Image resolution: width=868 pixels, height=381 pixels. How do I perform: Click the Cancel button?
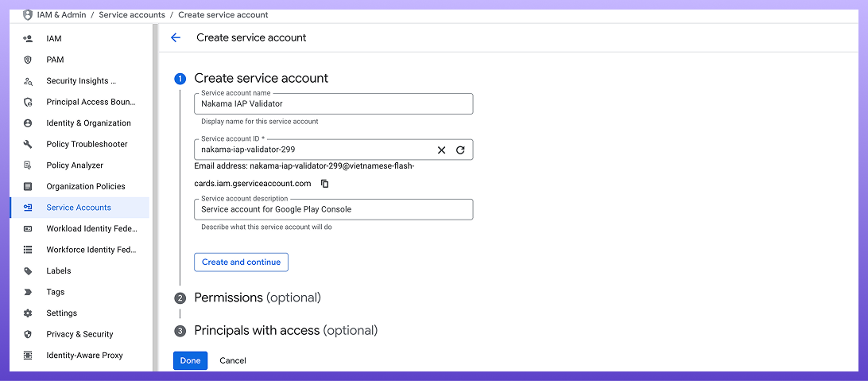(x=232, y=360)
